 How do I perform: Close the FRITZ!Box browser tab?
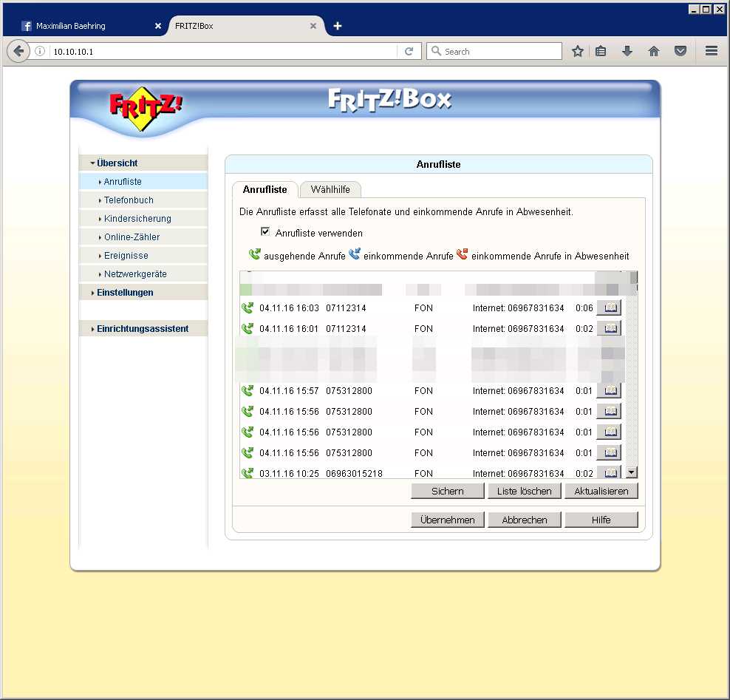[313, 26]
